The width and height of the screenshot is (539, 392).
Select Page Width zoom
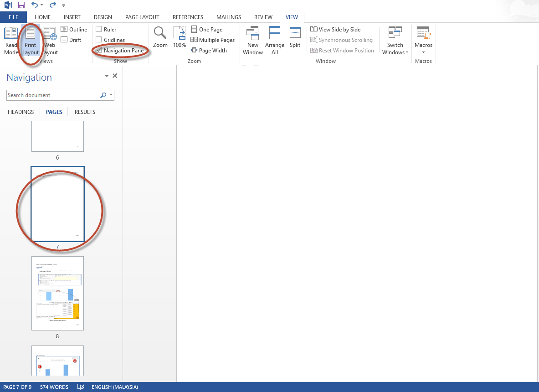(x=209, y=50)
